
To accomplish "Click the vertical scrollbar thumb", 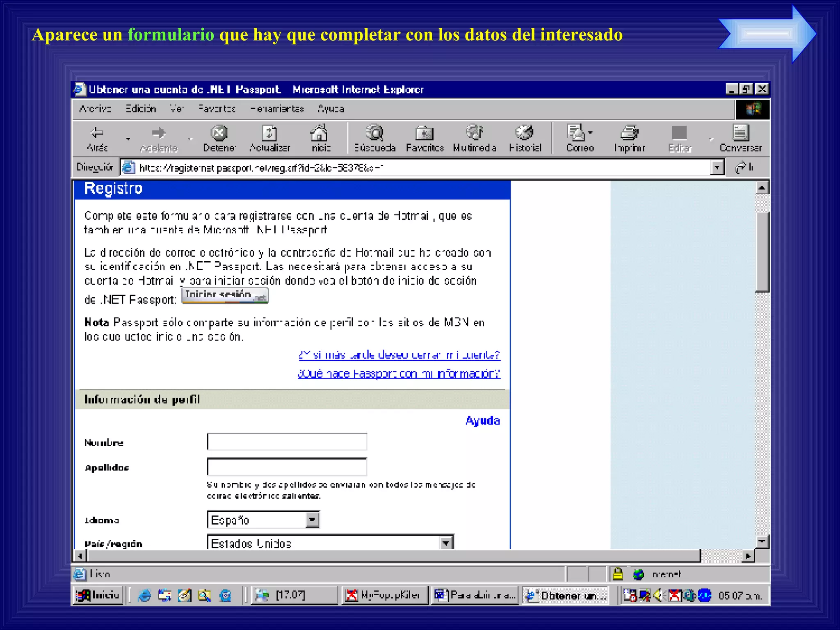I will click(762, 252).
